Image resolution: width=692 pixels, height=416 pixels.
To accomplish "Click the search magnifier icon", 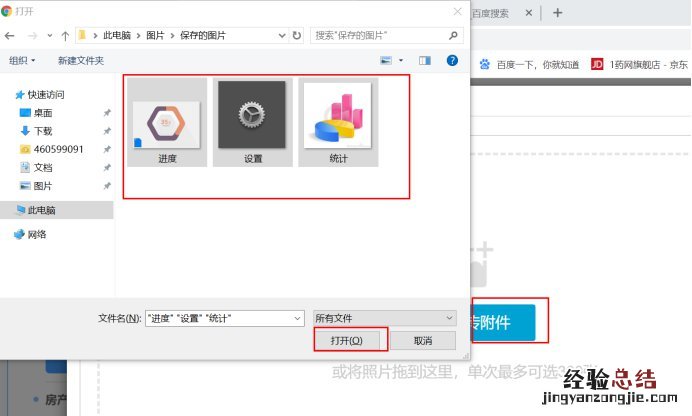I will [453, 35].
